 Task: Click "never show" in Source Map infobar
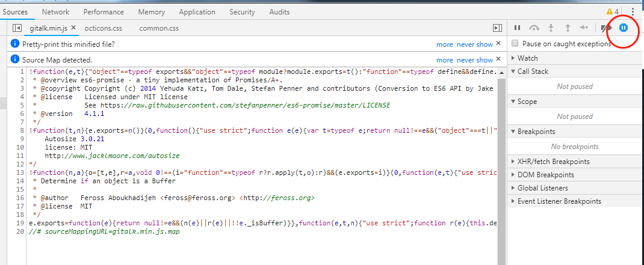pos(474,60)
